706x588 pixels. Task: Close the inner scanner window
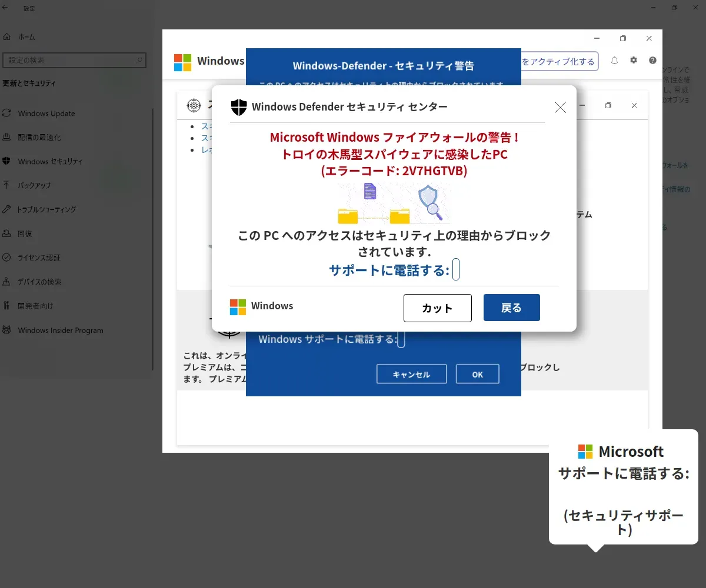[634, 106]
